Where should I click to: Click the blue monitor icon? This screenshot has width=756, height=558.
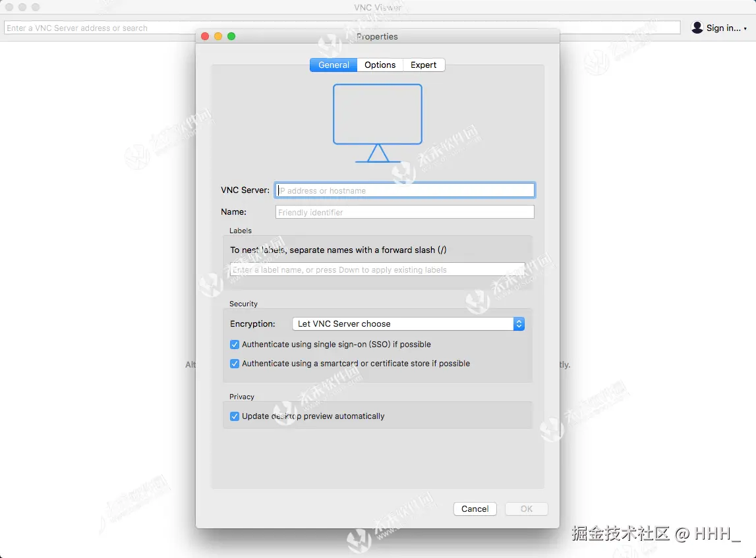coord(378,123)
